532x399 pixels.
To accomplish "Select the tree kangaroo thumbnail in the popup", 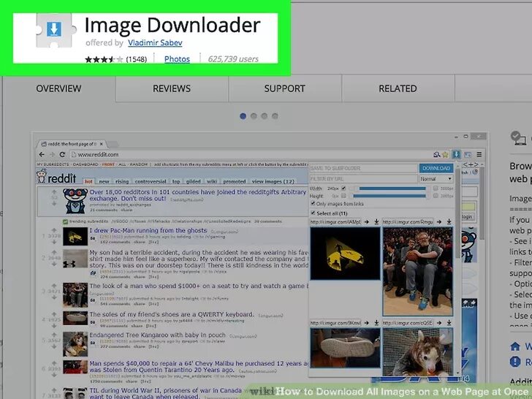I will (x=418, y=351).
